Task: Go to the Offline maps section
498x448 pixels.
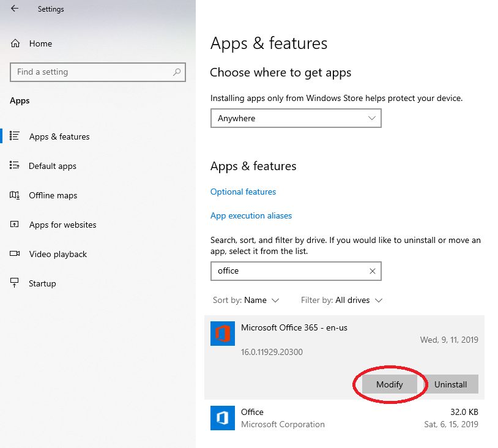Action: tap(53, 195)
